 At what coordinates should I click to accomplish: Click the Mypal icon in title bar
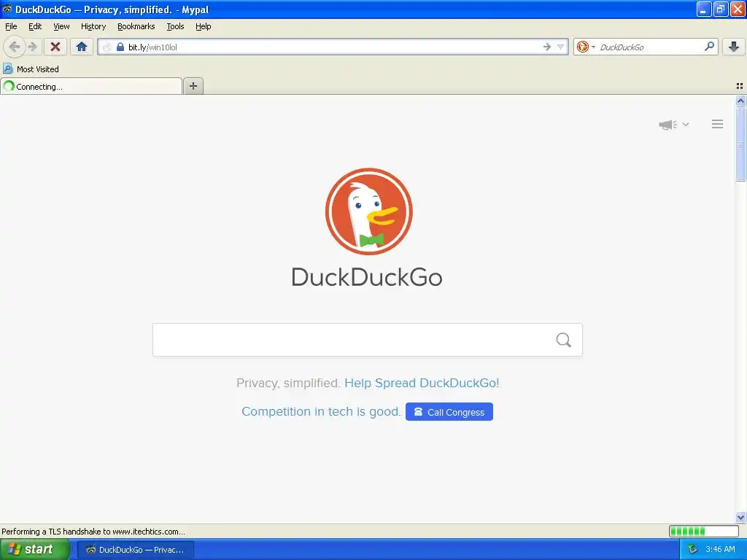point(7,9)
